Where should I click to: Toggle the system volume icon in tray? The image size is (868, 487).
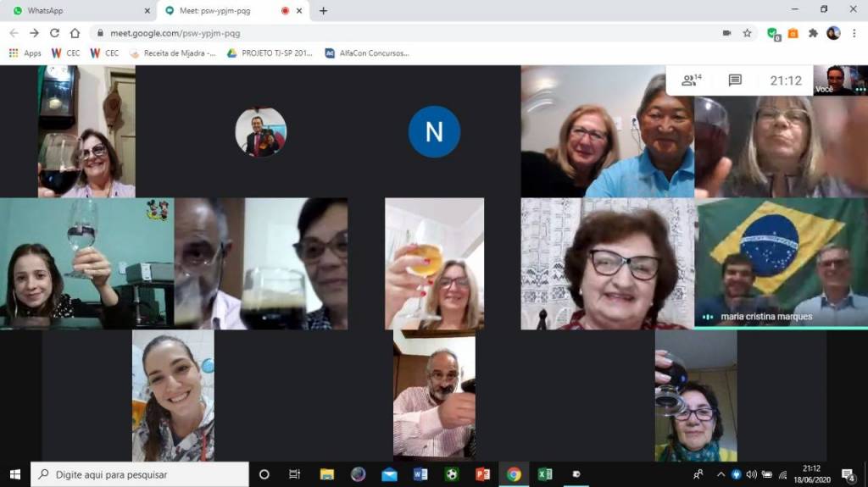tap(751, 474)
